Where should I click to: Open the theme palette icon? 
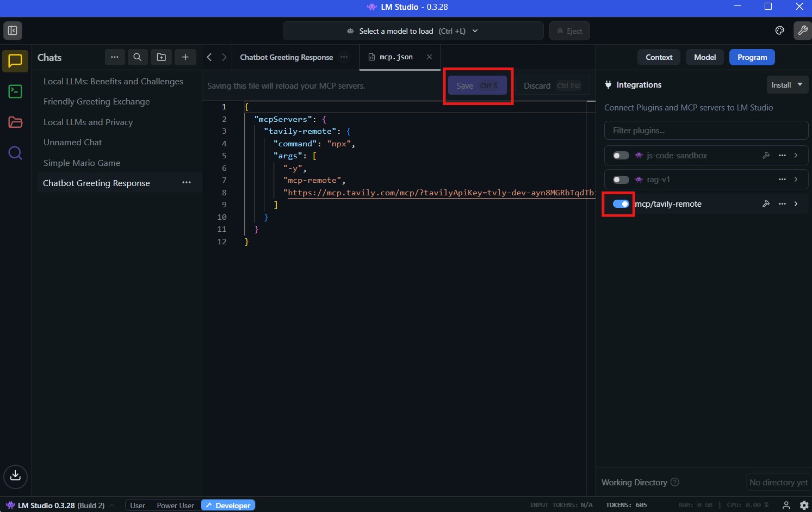(779, 31)
